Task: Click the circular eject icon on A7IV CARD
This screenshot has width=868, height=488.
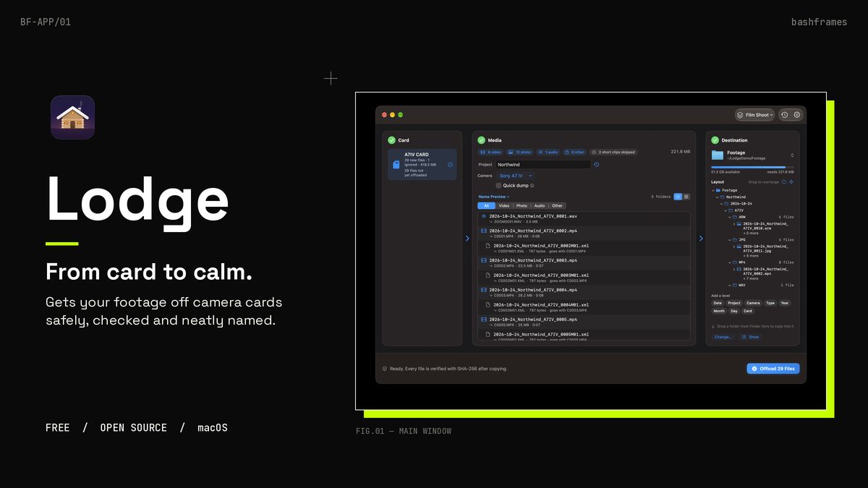Action: click(x=450, y=165)
